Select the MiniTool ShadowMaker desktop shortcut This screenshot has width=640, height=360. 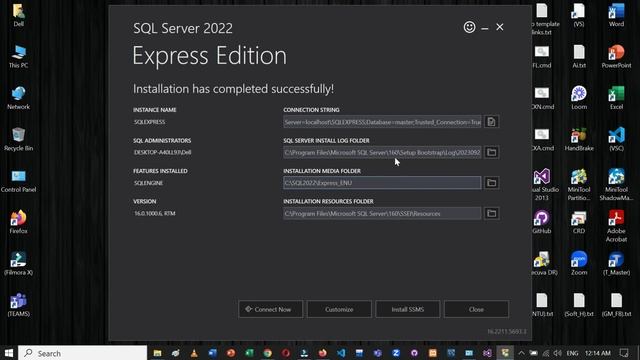tap(616, 185)
